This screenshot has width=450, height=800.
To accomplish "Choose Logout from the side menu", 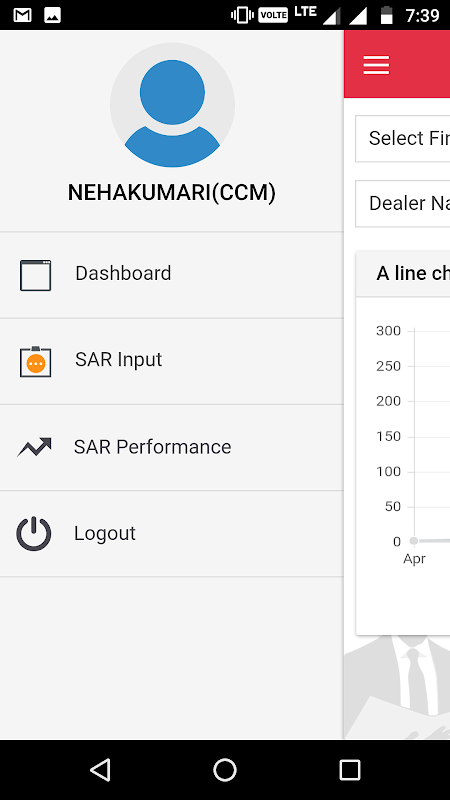I will pyautogui.click(x=171, y=534).
